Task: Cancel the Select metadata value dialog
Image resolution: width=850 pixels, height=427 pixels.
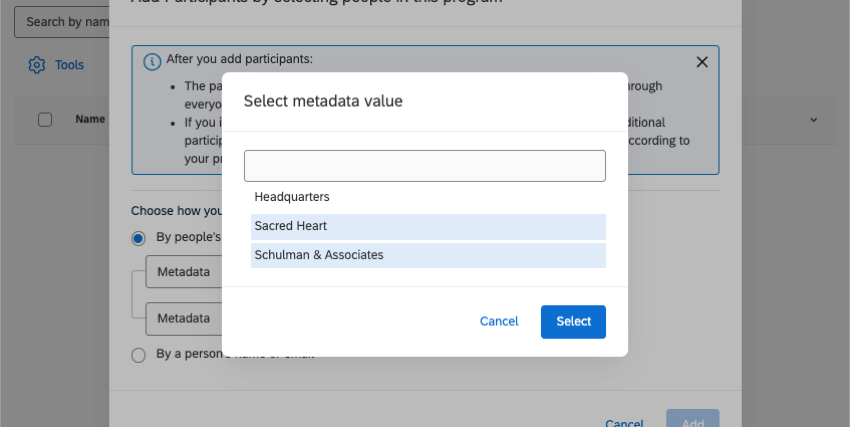Action: click(x=499, y=321)
